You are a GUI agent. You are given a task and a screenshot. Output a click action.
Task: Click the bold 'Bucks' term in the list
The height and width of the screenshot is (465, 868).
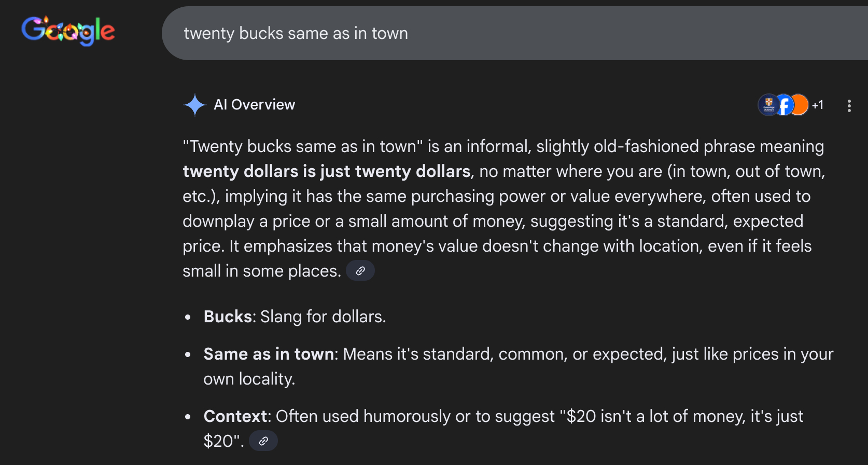tap(227, 317)
